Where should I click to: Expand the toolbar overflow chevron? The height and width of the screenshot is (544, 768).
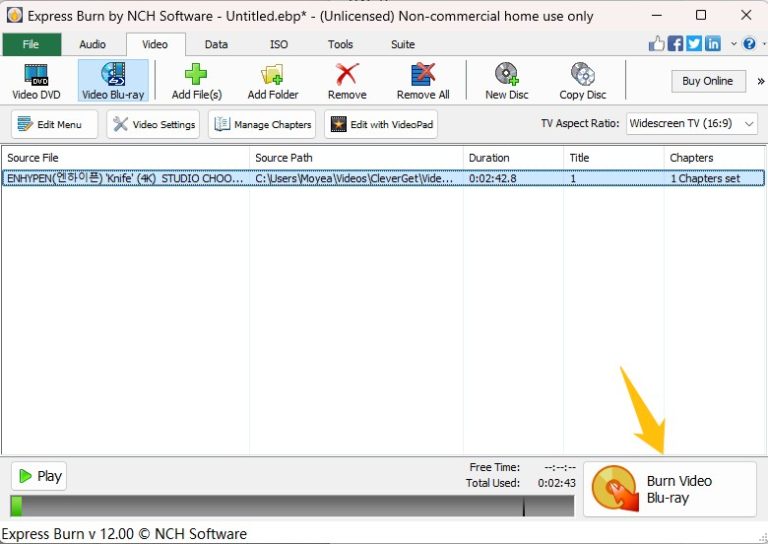click(761, 81)
